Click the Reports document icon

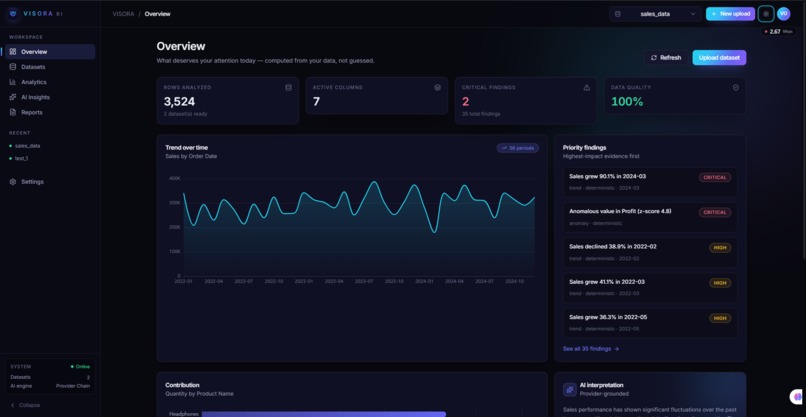(x=13, y=113)
